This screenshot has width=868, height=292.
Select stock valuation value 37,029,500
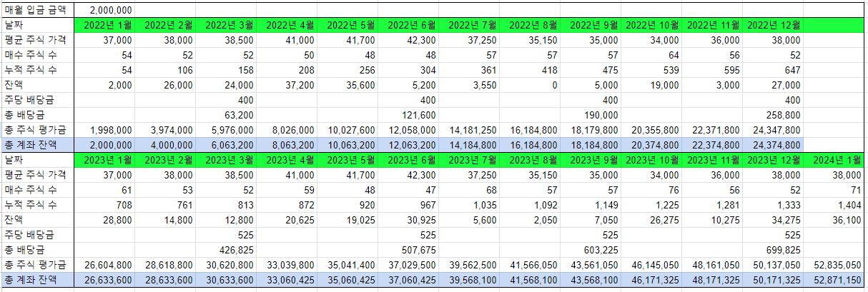coord(408,264)
